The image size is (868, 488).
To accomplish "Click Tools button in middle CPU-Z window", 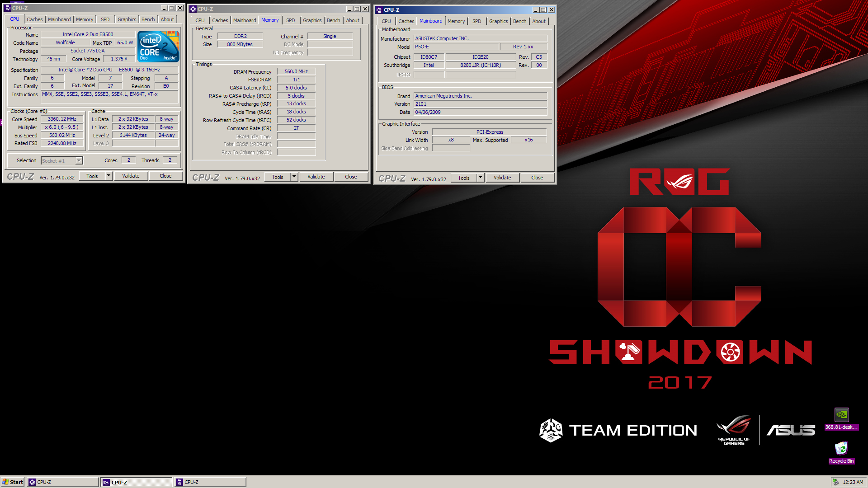I will (278, 177).
